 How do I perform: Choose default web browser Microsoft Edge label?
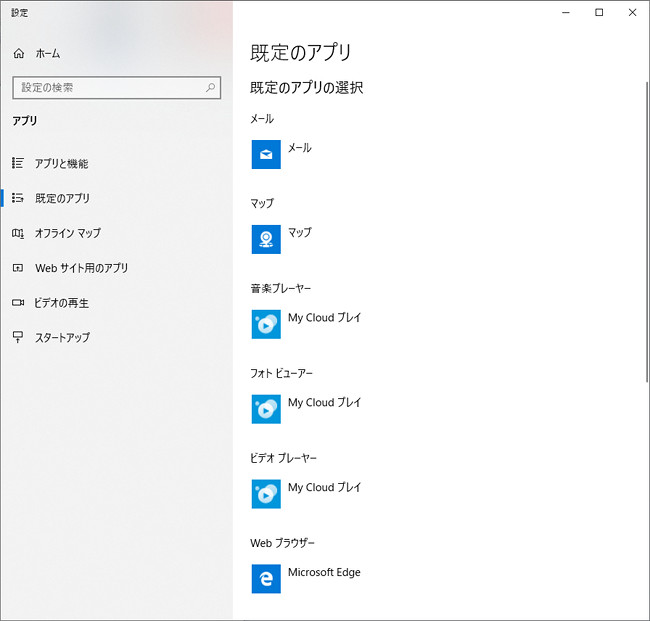324,573
